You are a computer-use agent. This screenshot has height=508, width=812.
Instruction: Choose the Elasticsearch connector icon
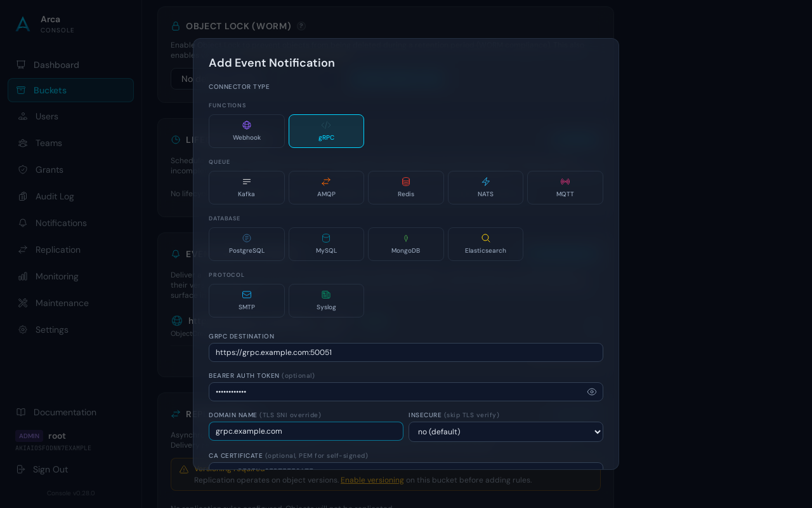coord(486,238)
